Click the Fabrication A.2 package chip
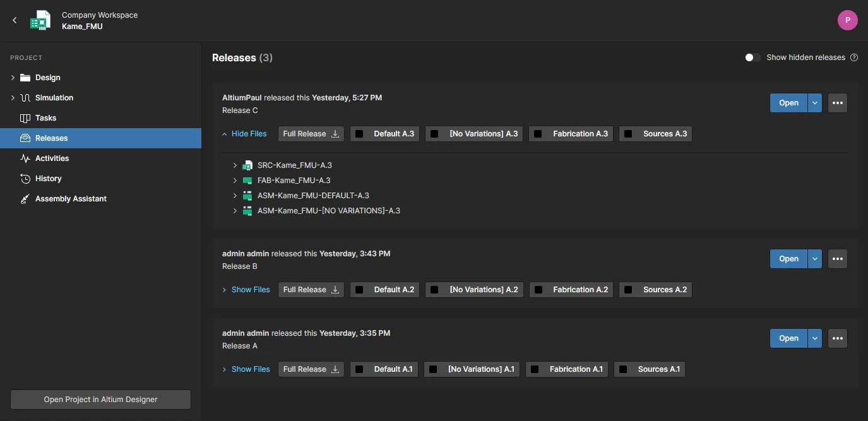868x421 pixels. click(x=572, y=290)
